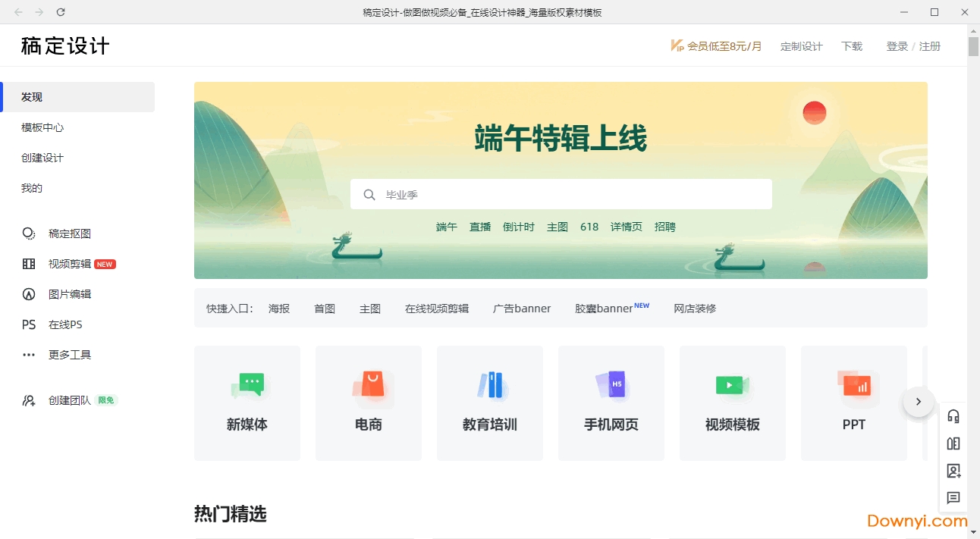The height and width of the screenshot is (539, 980).
Task: Click the 登录 login link
Action: pos(897,46)
